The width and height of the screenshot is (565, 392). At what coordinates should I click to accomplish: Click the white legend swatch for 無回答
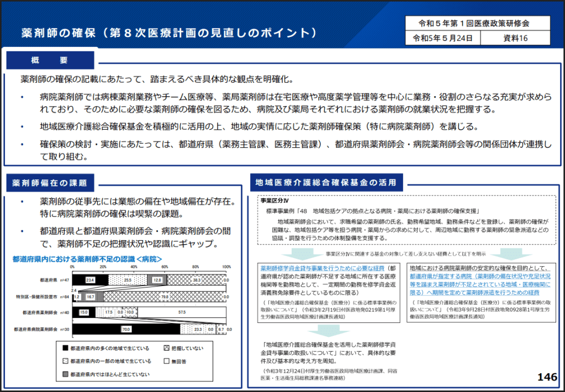pyautogui.click(x=166, y=361)
